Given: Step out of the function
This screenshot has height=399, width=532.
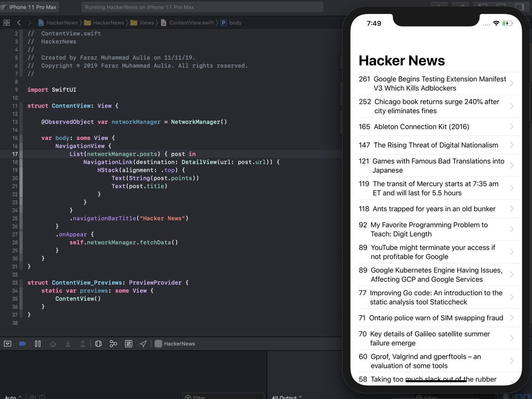Looking at the screenshot, I should [x=83, y=344].
